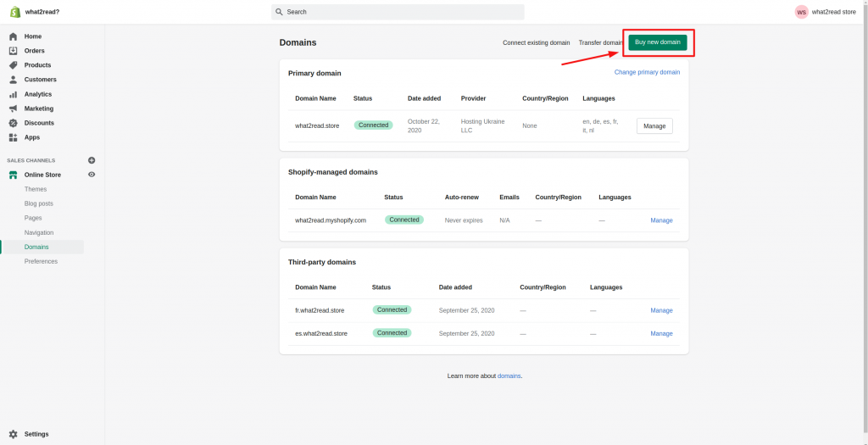Add sales channel with plus icon
Image resolution: width=868 pixels, height=445 pixels.
point(92,160)
